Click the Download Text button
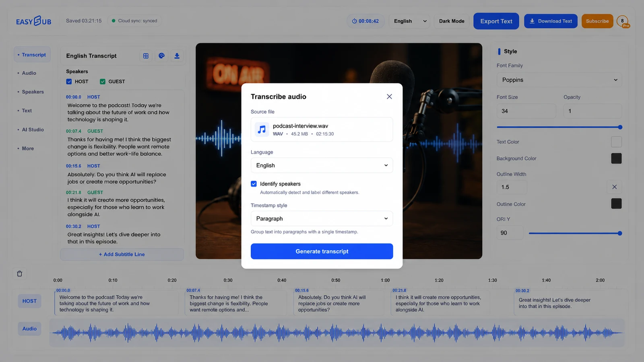This screenshot has width=644, height=362. point(551,21)
